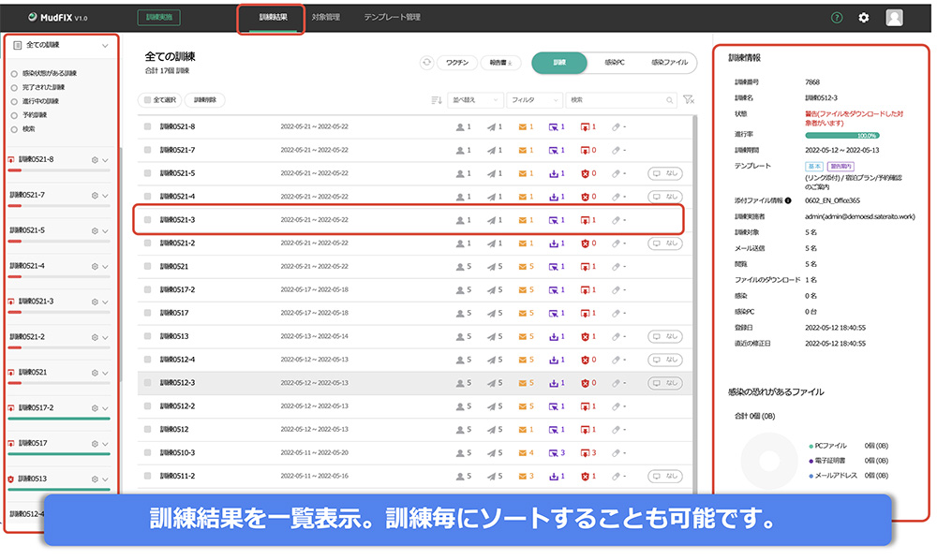Viewport: 937px width, 560px height.
Task: Check the box for 訓練0512-3 row
Action: [148, 383]
